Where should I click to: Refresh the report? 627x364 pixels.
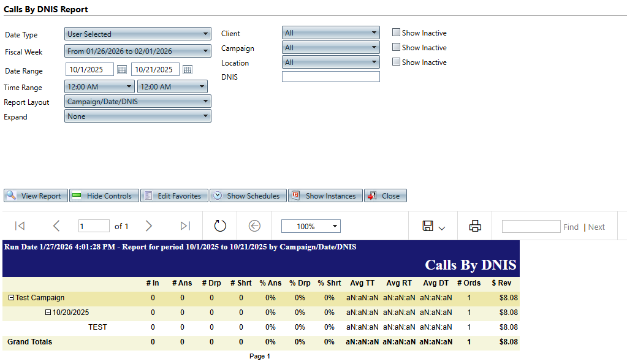[x=220, y=226]
